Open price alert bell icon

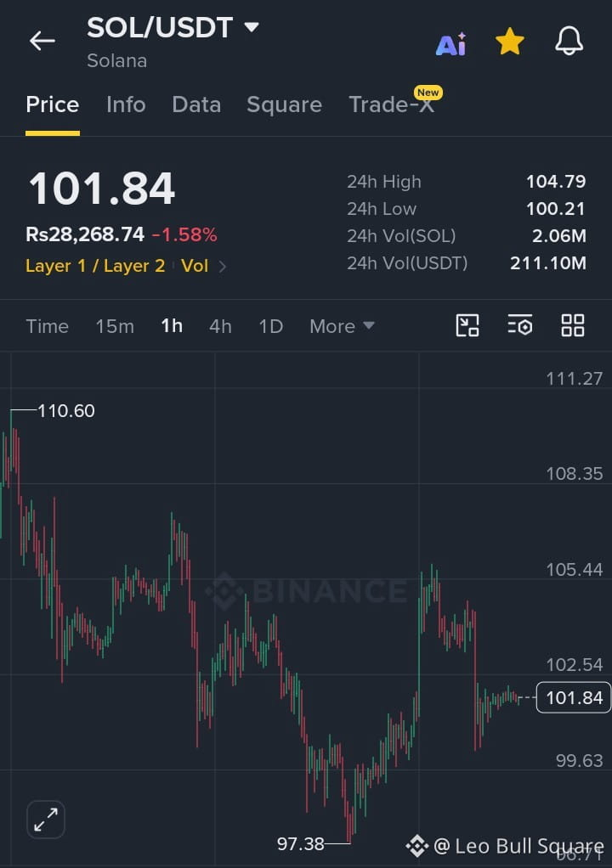coord(569,41)
